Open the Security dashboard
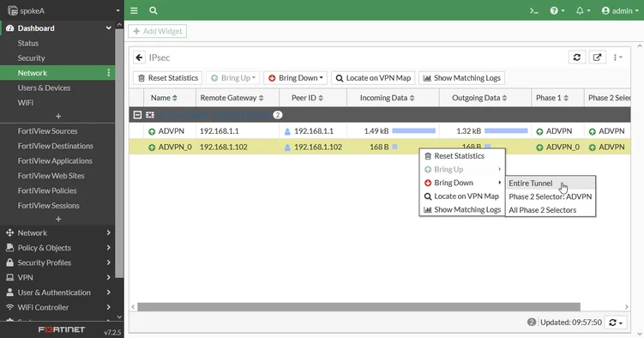 (31, 58)
